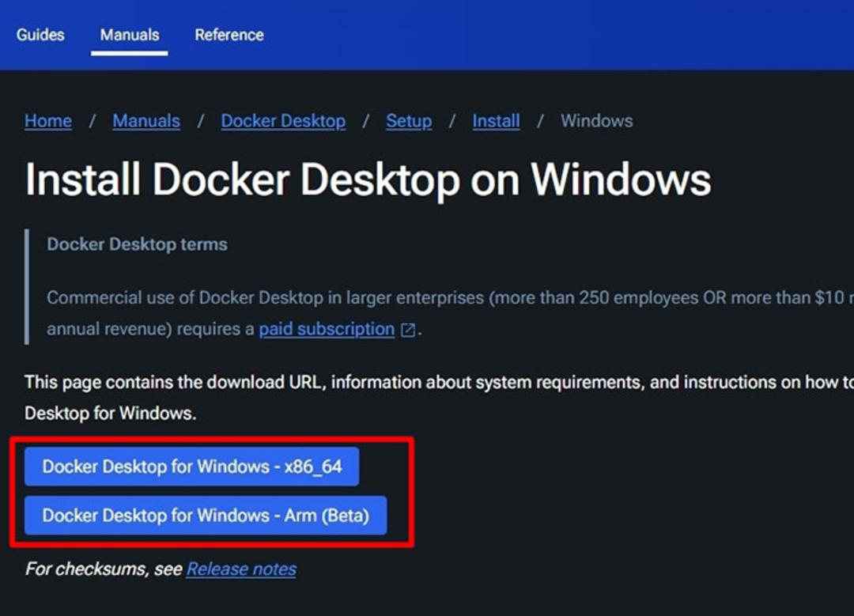Open the external-link icon beside paid subscription
This screenshot has height=616, width=854.
[x=407, y=330]
